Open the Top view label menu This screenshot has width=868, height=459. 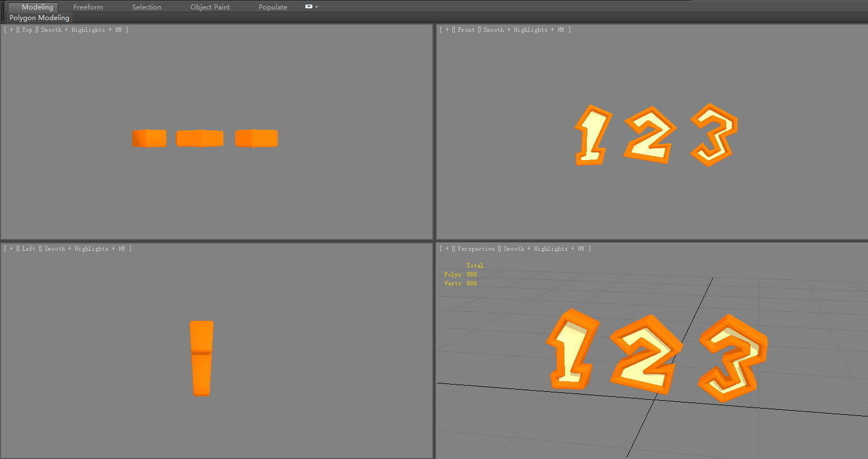[27, 30]
